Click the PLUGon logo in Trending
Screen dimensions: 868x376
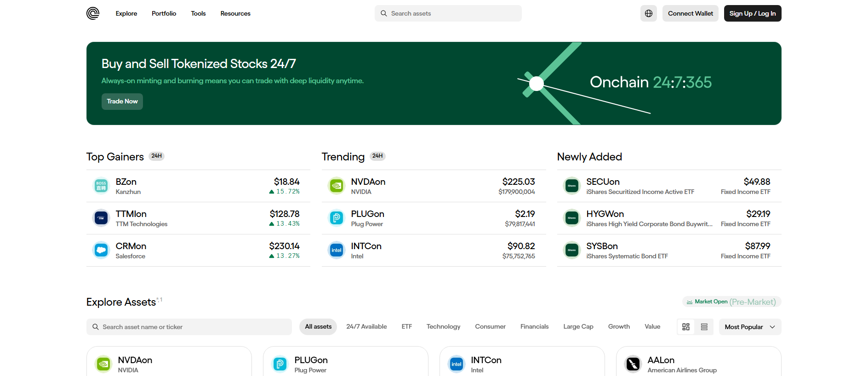337,218
